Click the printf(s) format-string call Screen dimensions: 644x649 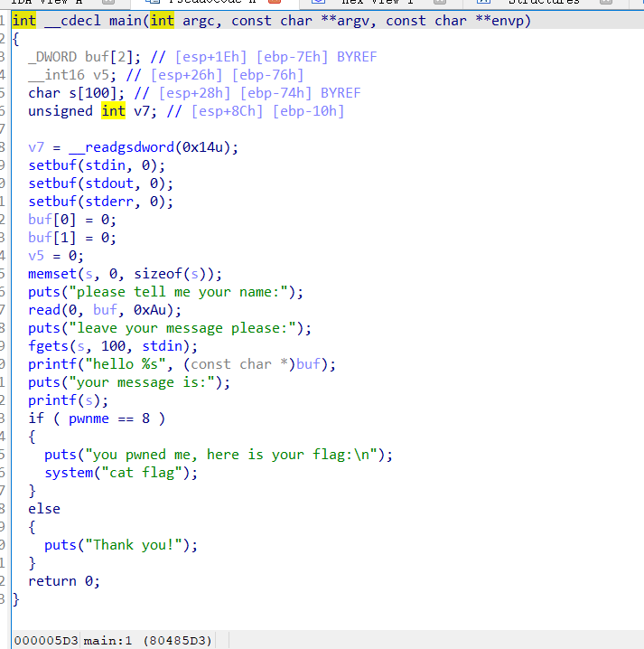click(x=69, y=400)
